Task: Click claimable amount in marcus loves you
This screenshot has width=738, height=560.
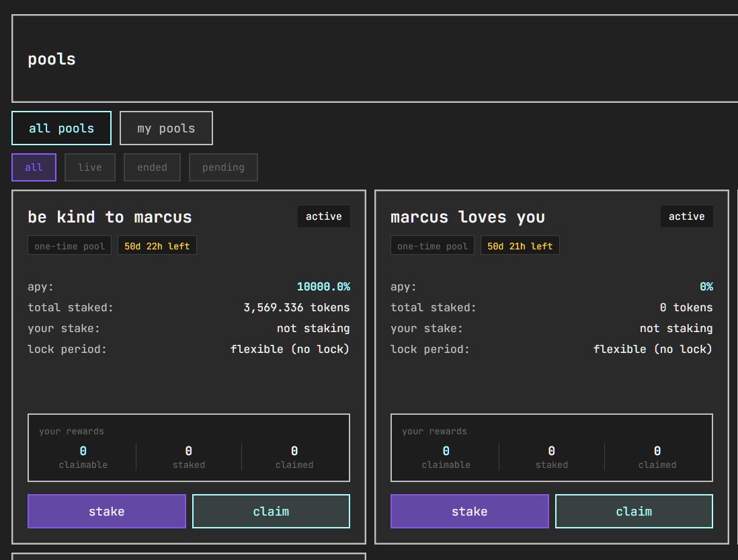Action: click(446, 451)
